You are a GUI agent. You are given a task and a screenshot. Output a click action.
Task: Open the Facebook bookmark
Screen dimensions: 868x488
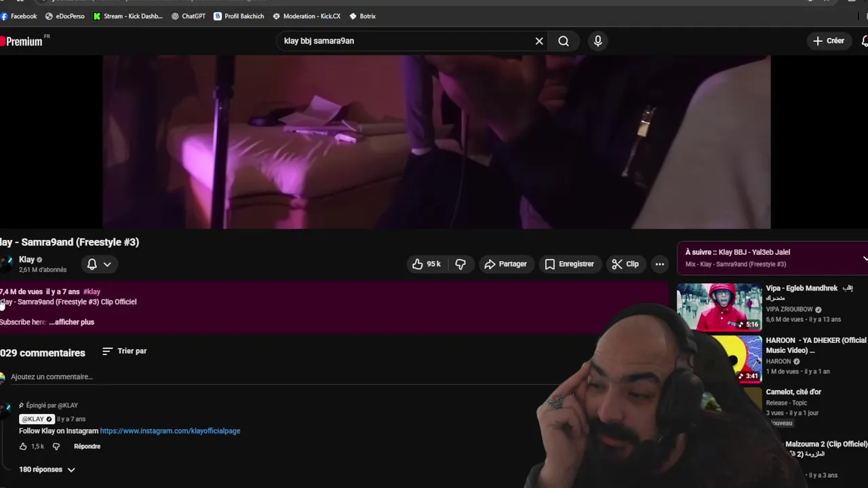click(x=19, y=16)
